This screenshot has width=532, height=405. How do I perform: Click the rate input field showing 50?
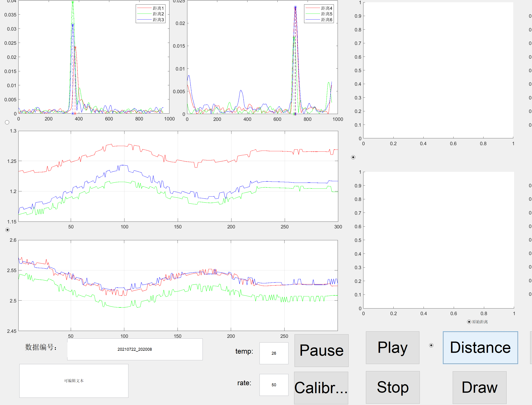click(x=274, y=385)
